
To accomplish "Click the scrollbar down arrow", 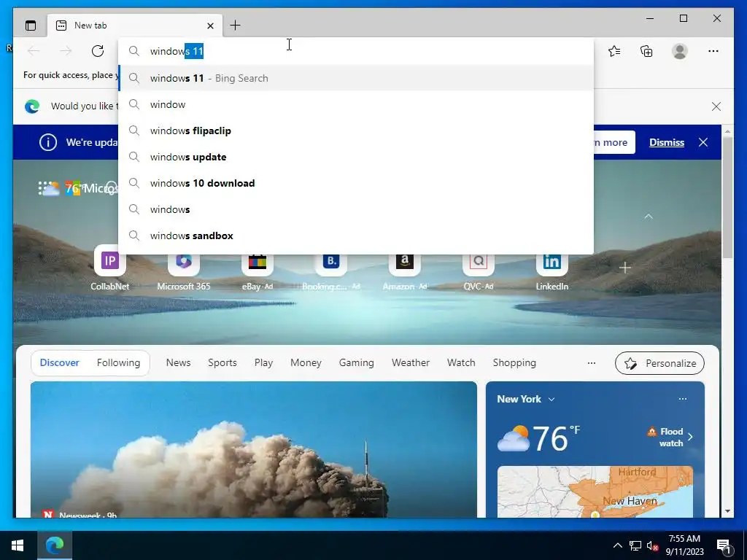I will 727,511.
